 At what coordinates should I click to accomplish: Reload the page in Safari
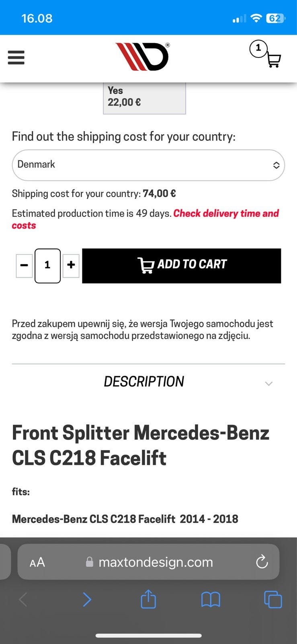point(262,562)
